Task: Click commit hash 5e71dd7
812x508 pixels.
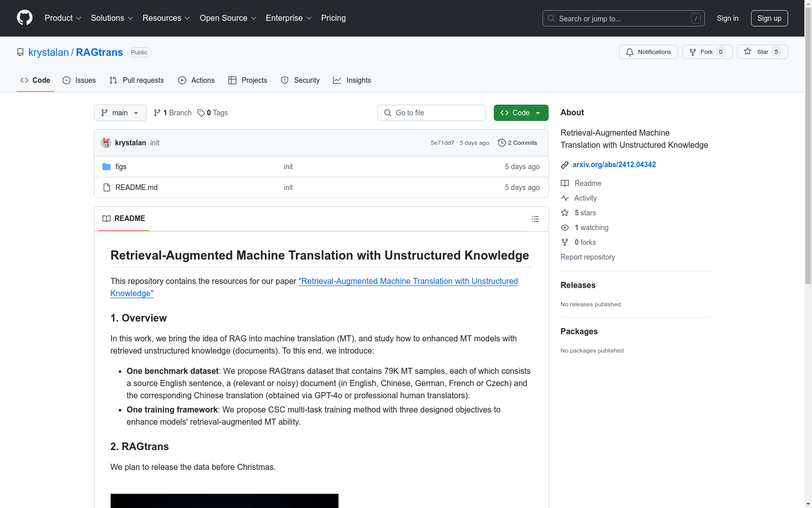Action: (x=443, y=143)
